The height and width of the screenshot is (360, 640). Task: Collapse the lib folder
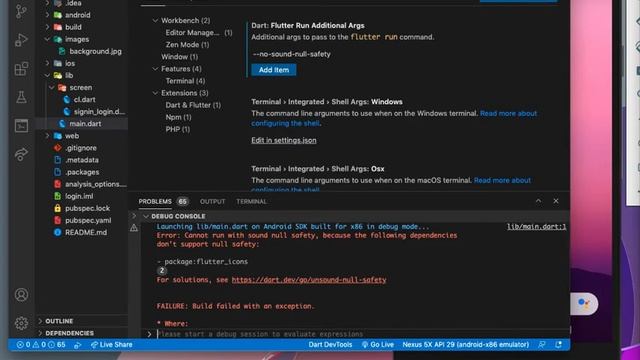pos(47,76)
